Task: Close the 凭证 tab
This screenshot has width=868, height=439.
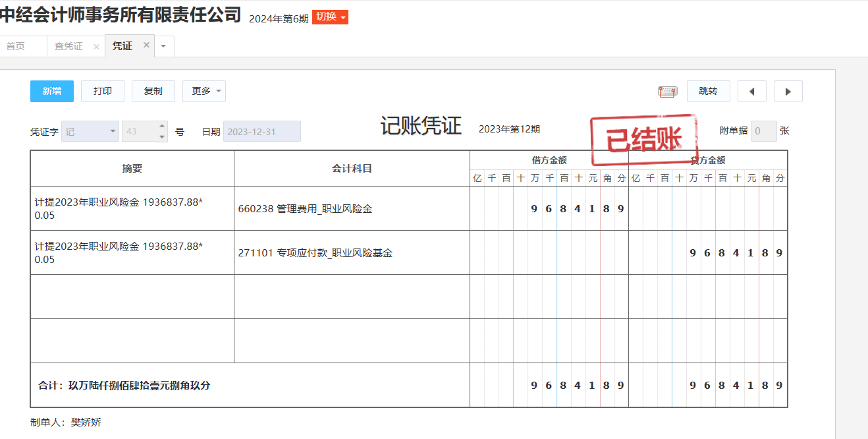Action: click(146, 45)
